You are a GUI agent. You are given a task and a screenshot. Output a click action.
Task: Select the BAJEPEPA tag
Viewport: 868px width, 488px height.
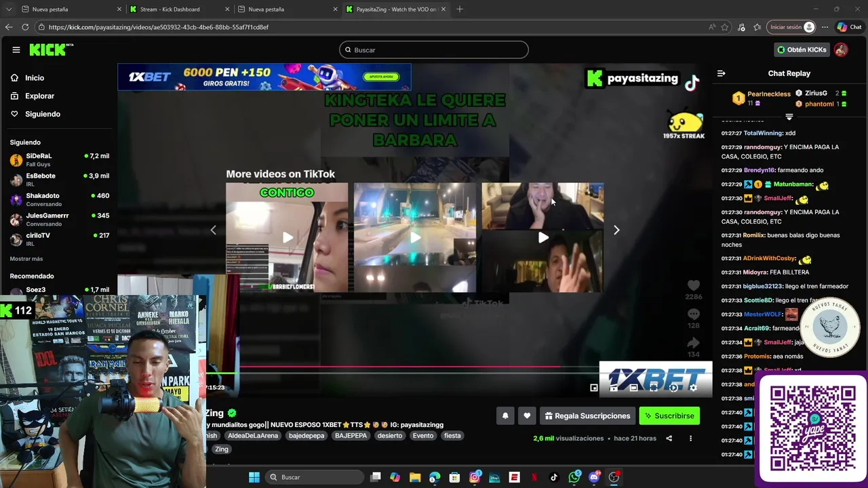click(x=351, y=436)
